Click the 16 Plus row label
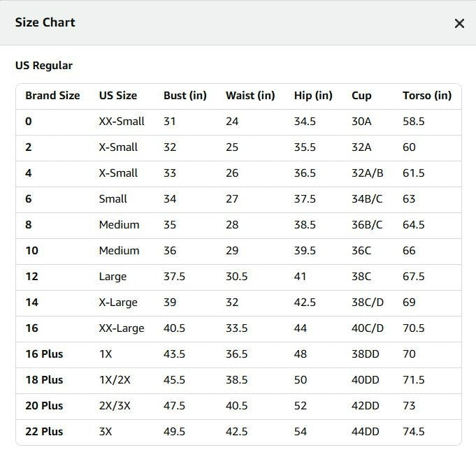Screen dimensions: 476x473 (44, 354)
